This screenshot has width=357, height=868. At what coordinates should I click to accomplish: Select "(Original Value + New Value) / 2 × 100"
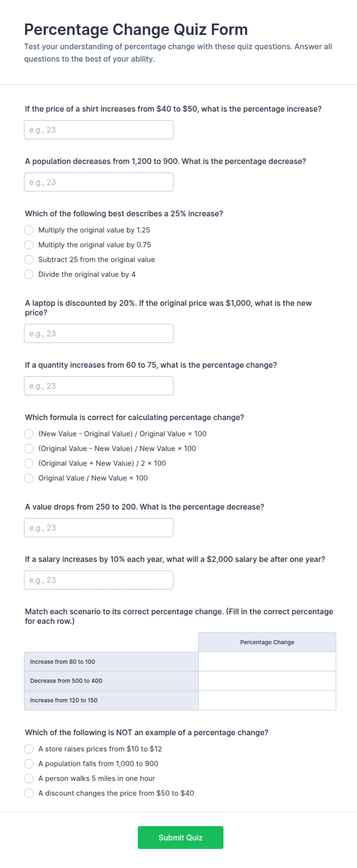click(x=29, y=463)
